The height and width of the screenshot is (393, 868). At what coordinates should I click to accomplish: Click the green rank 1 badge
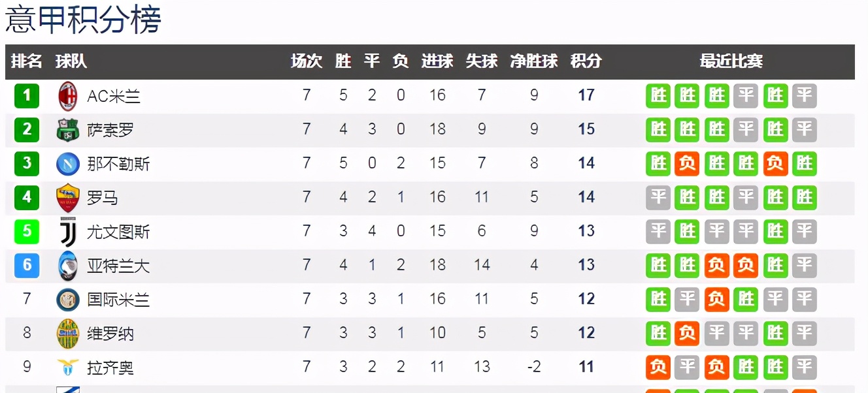27,96
